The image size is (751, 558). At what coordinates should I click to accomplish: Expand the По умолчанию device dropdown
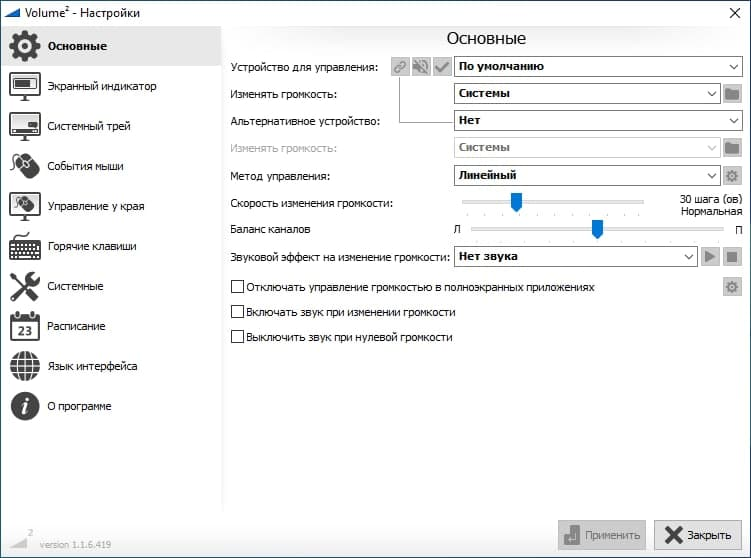597,67
